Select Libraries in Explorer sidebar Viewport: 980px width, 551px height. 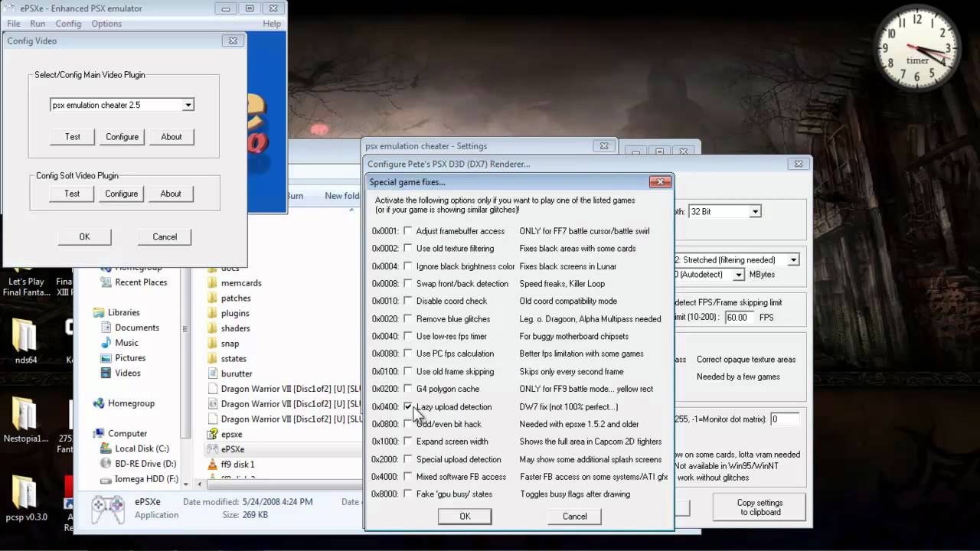pos(124,312)
